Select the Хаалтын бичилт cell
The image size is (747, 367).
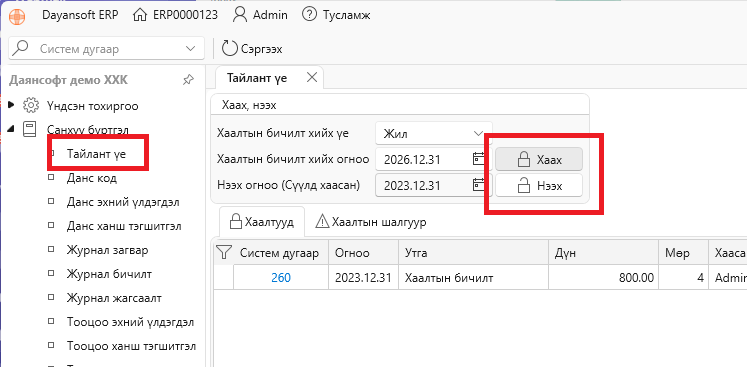(x=473, y=277)
